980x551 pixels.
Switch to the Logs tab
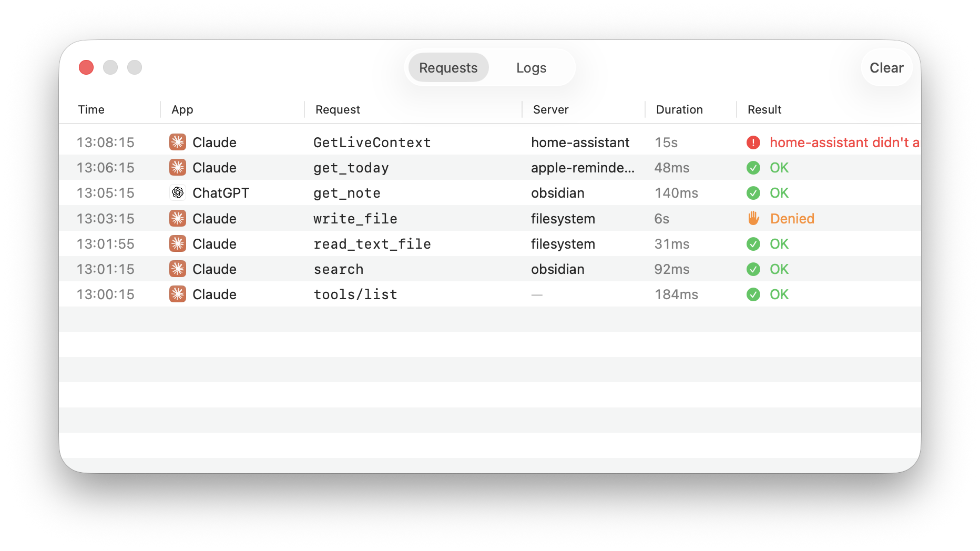(531, 68)
